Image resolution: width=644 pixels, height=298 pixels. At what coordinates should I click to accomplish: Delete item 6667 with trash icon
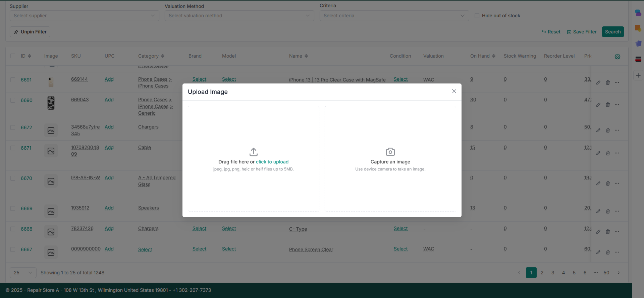coord(608,253)
